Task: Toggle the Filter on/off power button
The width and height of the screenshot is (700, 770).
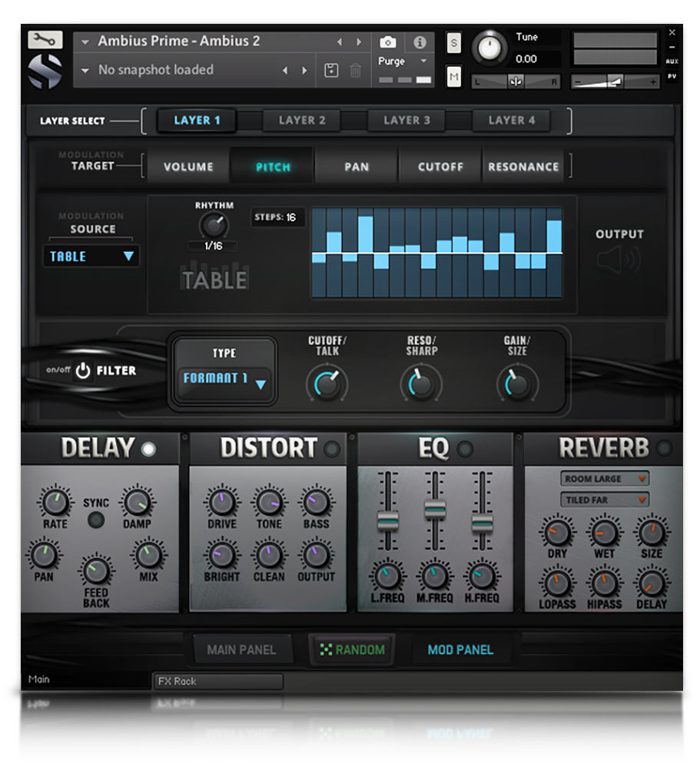Action: [83, 371]
